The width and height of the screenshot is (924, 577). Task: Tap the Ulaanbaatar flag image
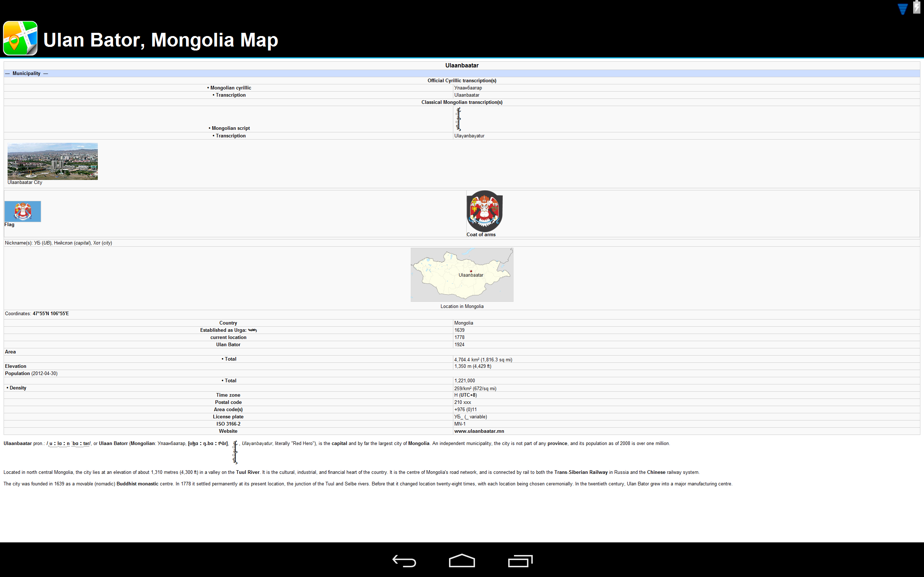click(22, 211)
